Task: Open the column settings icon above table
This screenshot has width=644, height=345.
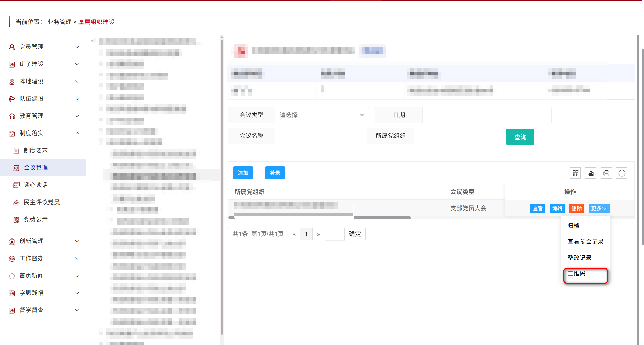Action: (575, 173)
